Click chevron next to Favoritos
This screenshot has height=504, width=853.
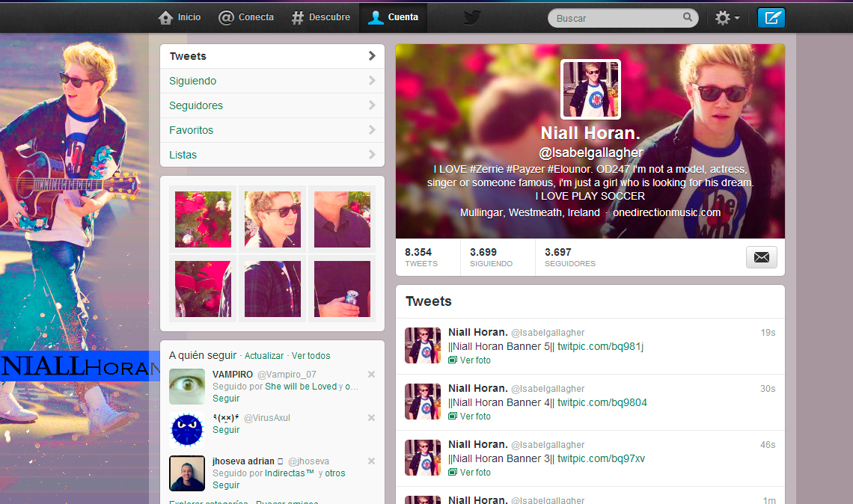372,130
